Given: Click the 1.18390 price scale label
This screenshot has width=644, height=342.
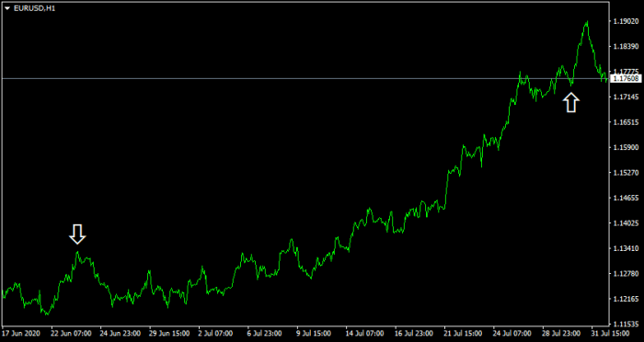Looking at the screenshot, I should pyautogui.click(x=626, y=47).
